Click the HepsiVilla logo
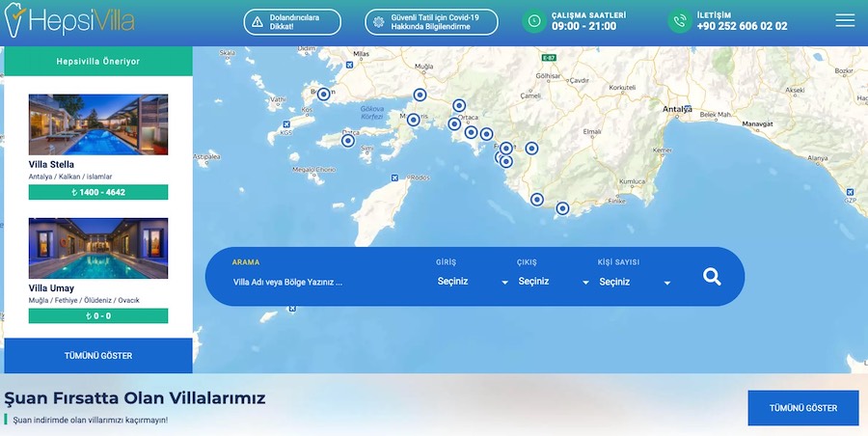Viewport: 868px width, 436px height. [x=69, y=20]
